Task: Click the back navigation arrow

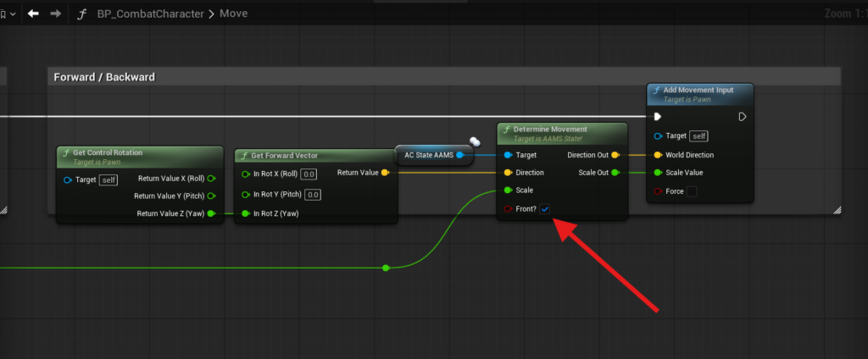Action: tap(34, 14)
